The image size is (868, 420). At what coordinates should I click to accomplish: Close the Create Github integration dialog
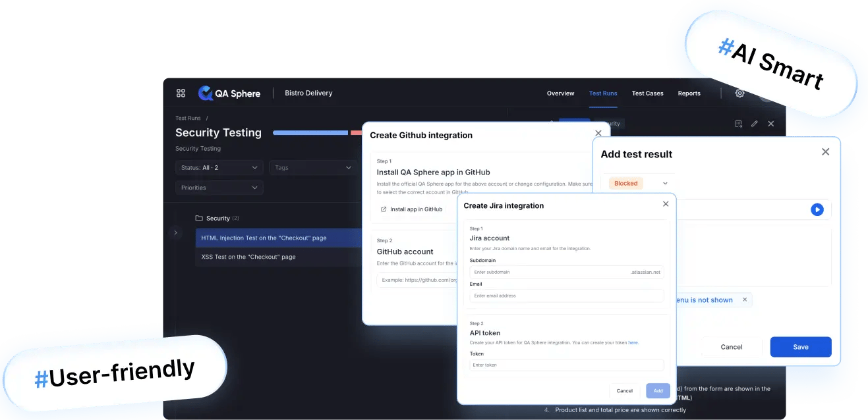click(x=598, y=133)
